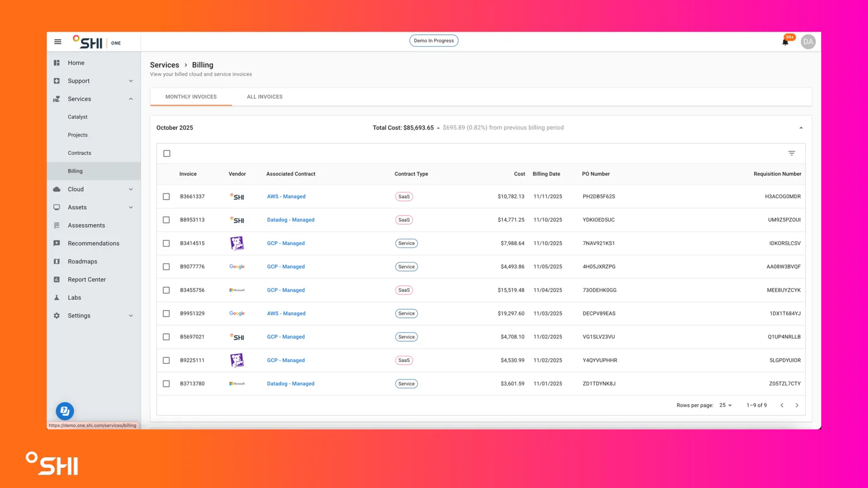Viewport: 868px width, 488px height.
Task: Check the box for invoice B3713780
Action: 167,384
